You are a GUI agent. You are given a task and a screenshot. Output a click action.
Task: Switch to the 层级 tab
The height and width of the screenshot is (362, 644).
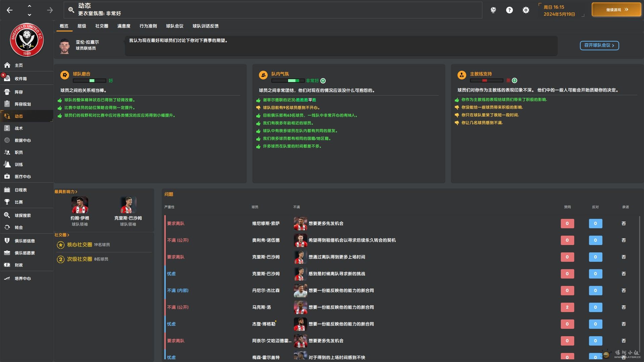[82, 26]
